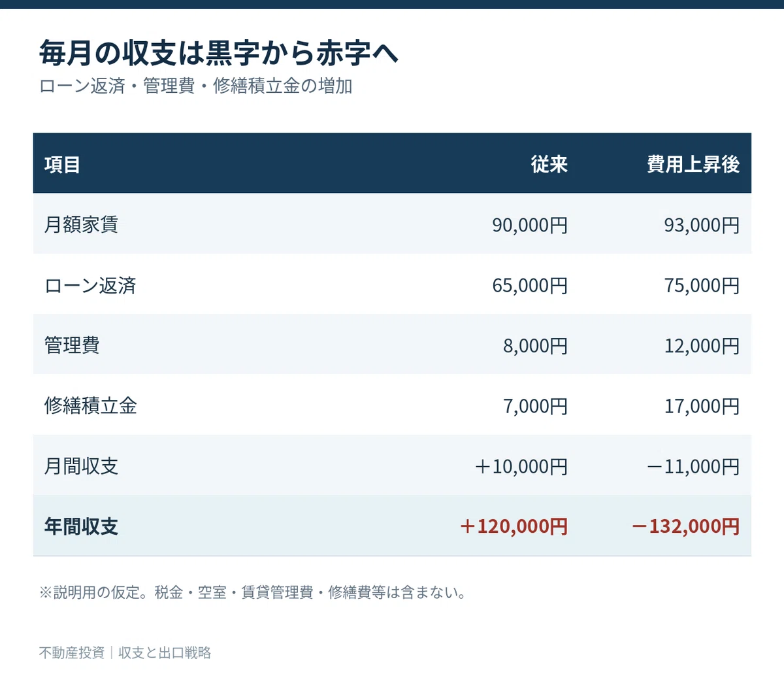Click the 従来 column header
The image size is (784, 676).
pyautogui.click(x=549, y=164)
